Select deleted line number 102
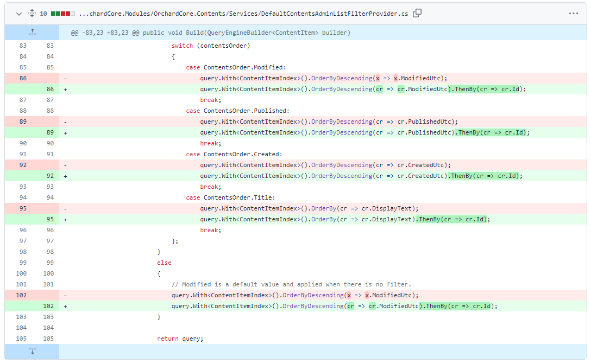591x364 pixels. click(x=21, y=295)
